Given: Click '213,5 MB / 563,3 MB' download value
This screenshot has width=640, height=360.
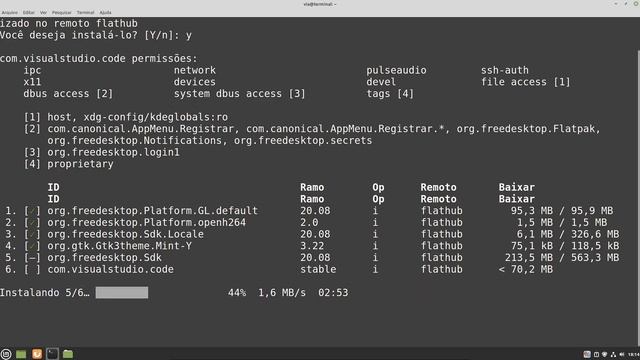Looking at the screenshot, I should (x=562, y=258).
